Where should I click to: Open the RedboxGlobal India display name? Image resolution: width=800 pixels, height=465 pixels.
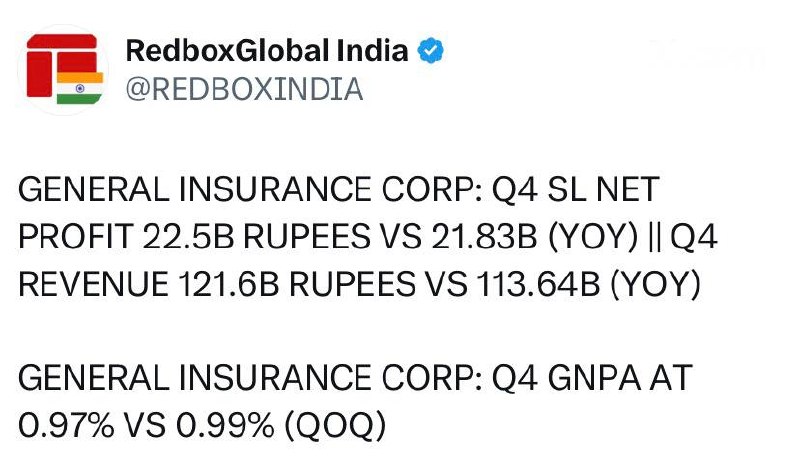(x=267, y=51)
